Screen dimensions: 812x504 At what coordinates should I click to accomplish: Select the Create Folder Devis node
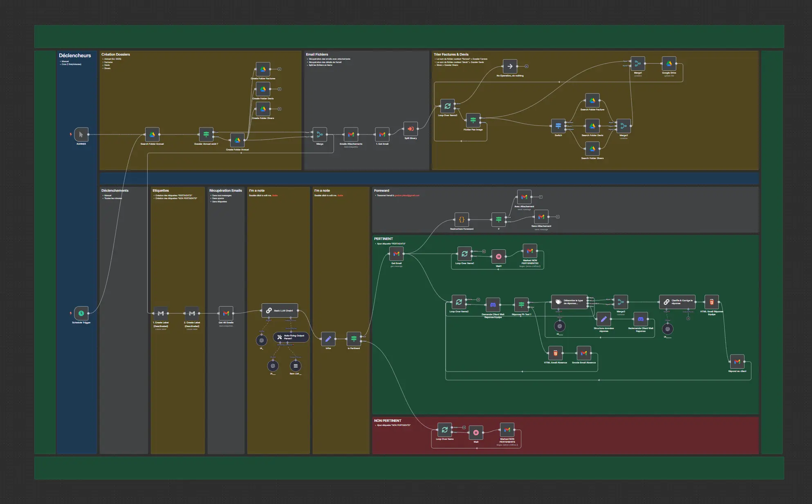(x=263, y=89)
